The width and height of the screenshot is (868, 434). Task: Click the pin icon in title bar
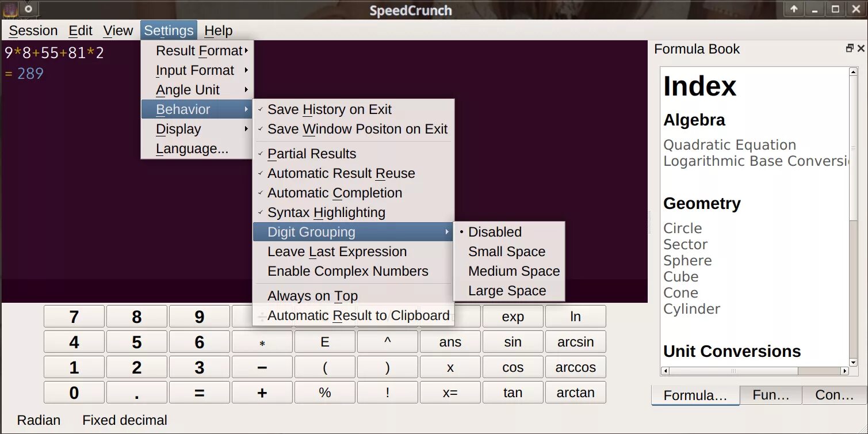click(28, 9)
